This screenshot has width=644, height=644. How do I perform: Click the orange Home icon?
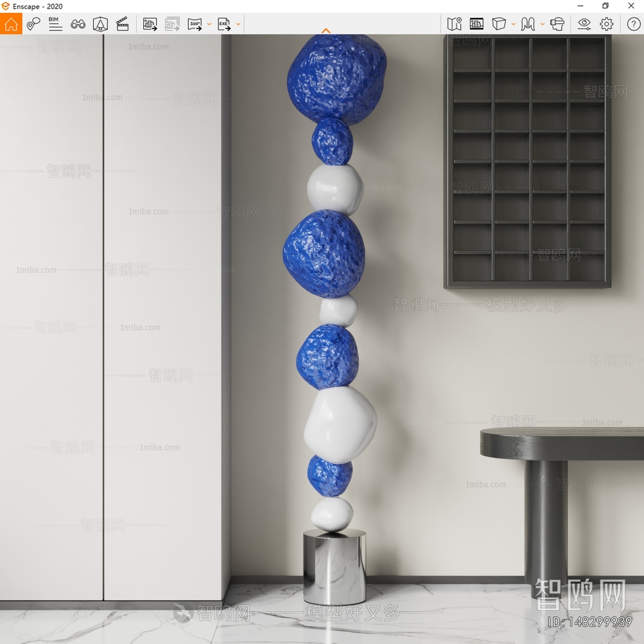click(11, 24)
